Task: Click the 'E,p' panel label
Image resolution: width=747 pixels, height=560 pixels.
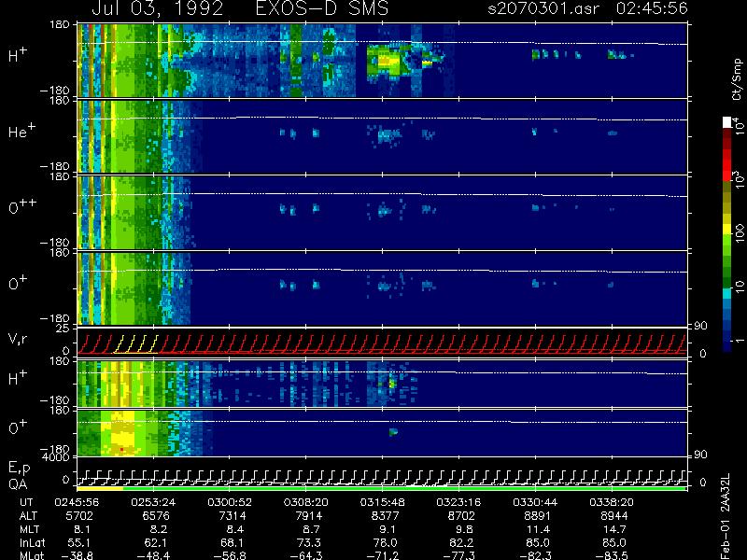Action: coord(19,469)
